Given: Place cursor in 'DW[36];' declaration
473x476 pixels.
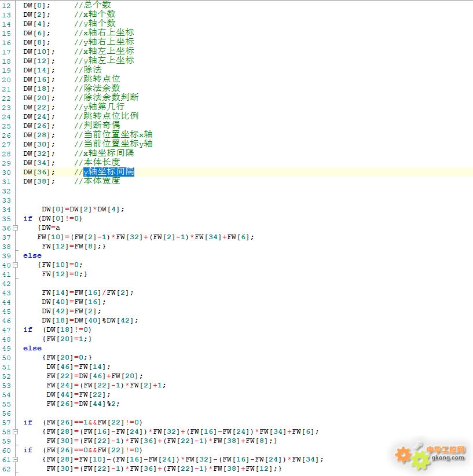Looking at the screenshot, I should click(39, 172).
